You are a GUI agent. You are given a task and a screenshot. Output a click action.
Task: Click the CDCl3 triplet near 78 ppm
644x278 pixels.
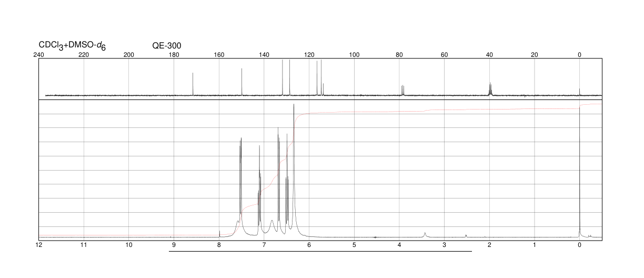click(402, 90)
